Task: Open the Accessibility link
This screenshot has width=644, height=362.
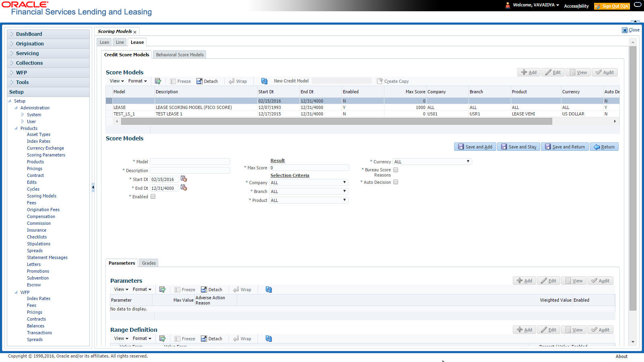Action: [576, 6]
